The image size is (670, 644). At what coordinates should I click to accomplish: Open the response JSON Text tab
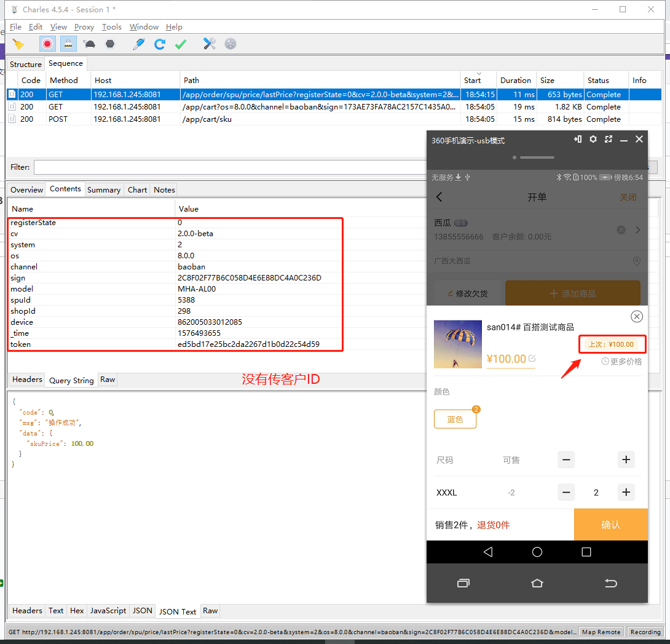tap(178, 611)
